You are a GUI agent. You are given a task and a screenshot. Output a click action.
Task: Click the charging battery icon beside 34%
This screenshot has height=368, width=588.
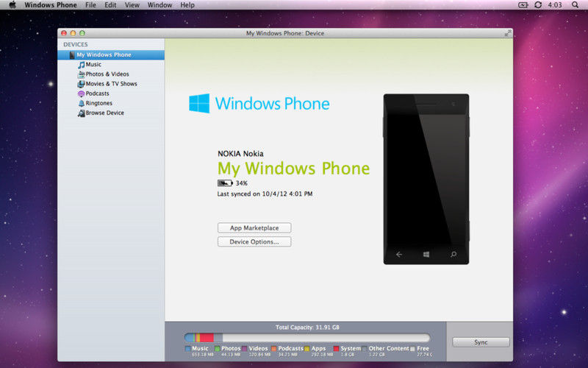pos(225,183)
